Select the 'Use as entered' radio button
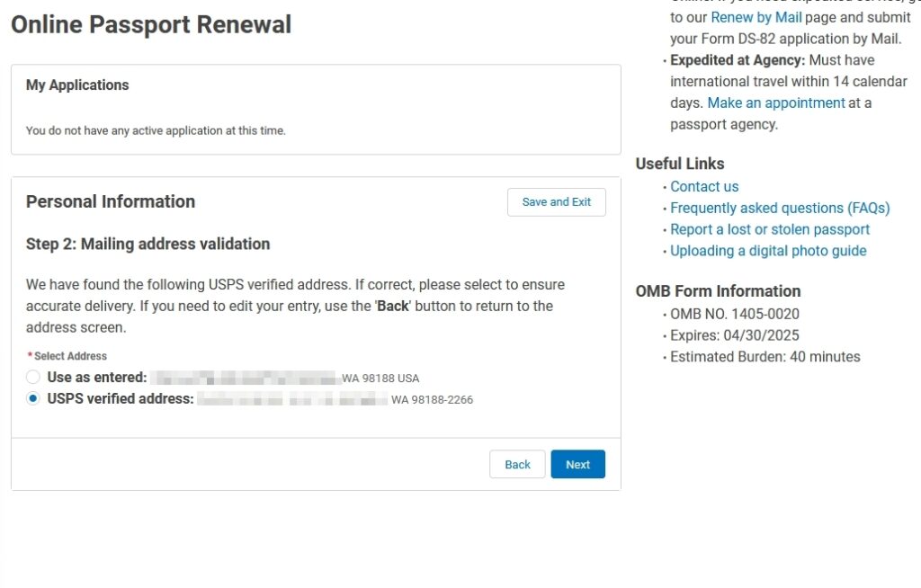 pyautogui.click(x=33, y=378)
